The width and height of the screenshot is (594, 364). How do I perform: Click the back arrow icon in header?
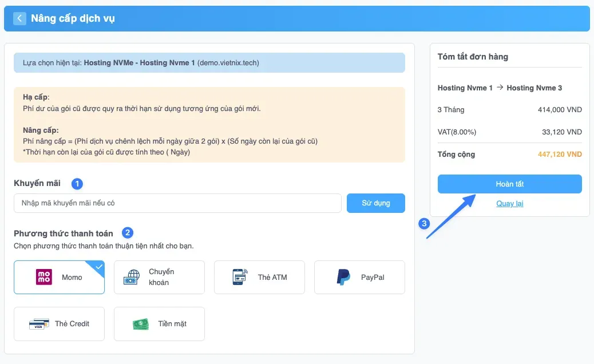click(19, 18)
